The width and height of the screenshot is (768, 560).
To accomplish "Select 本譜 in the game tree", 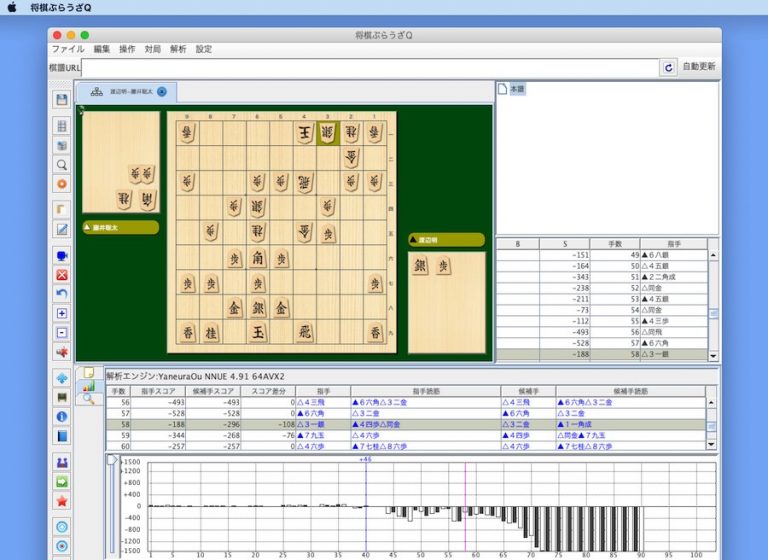I will pyautogui.click(x=517, y=89).
